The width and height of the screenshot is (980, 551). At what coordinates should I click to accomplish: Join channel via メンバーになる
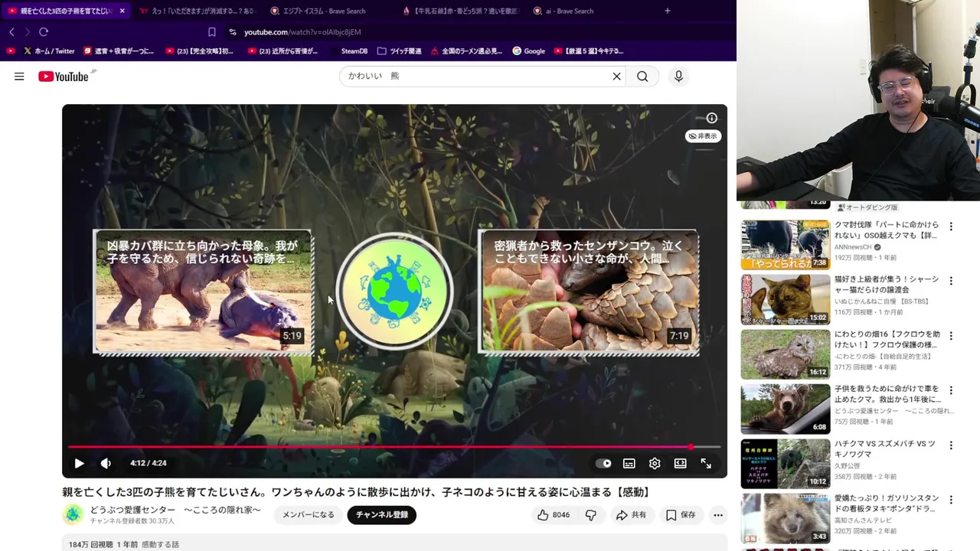pos(308,515)
